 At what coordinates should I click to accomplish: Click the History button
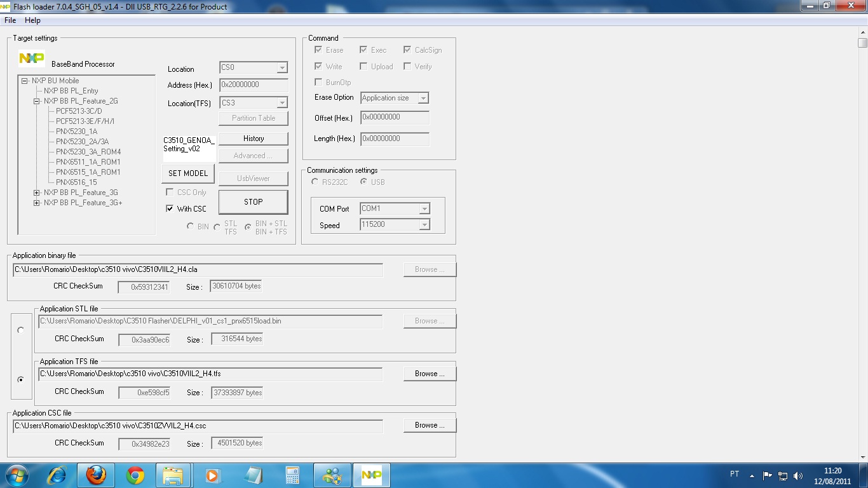254,139
